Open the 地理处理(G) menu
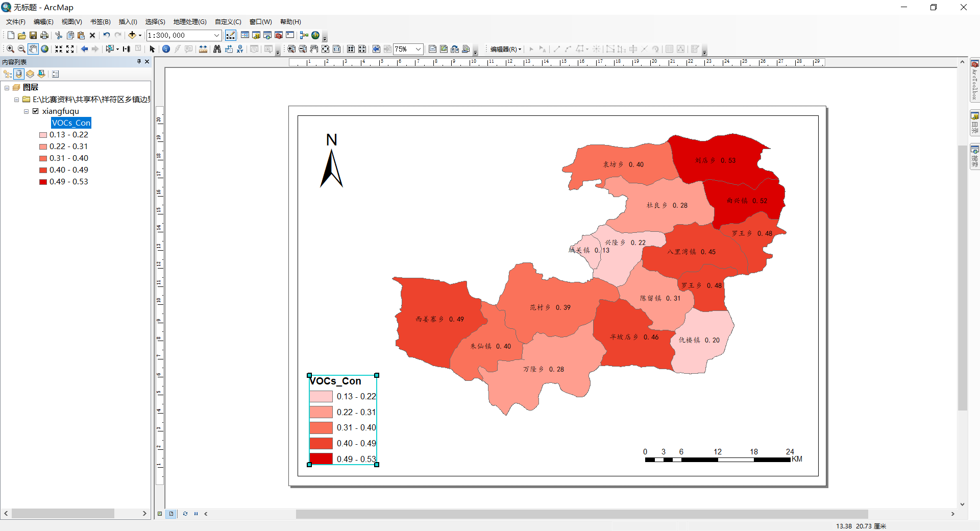 click(x=189, y=21)
